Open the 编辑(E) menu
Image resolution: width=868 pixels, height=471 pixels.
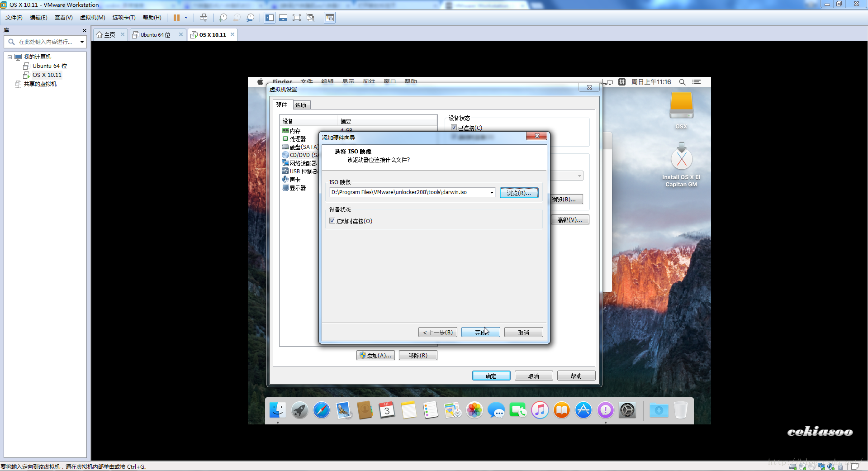[38, 18]
